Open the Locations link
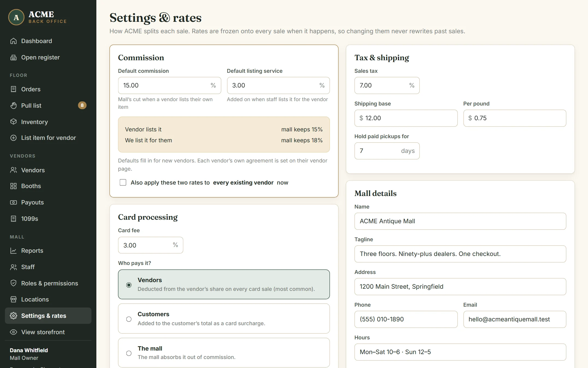Image resolution: width=588 pixels, height=368 pixels. pyautogui.click(x=48, y=299)
